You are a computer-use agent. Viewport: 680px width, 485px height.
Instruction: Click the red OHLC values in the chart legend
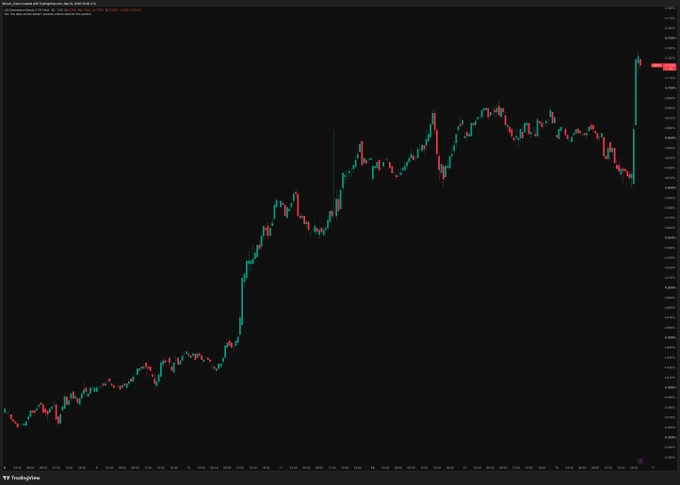click(x=102, y=10)
